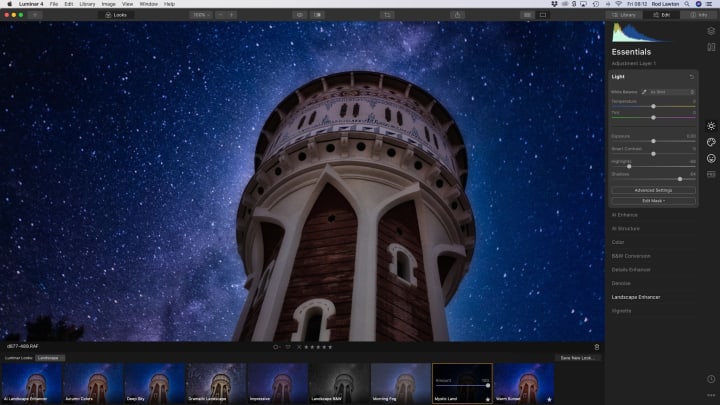
Task: Expand the Edit Mask dropdown
Action: [x=653, y=201]
